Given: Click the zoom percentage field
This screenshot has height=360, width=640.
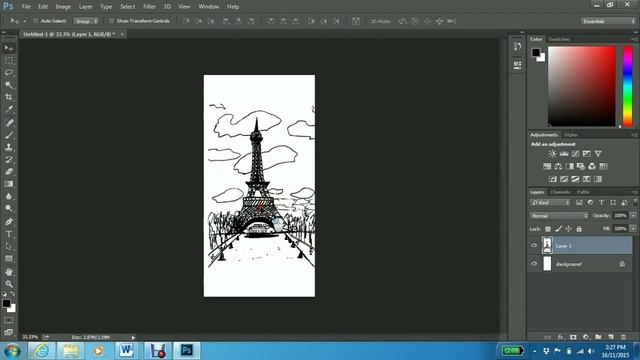Looking at the screenshot, I should coord(30,337).
